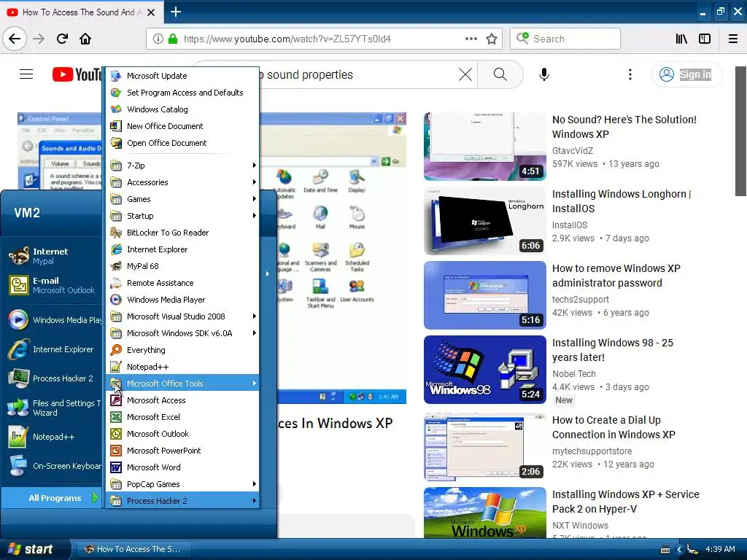Viewport: 747px width, 560px height.
Task: Expand the Games submenu
Action: pos(182,198)
